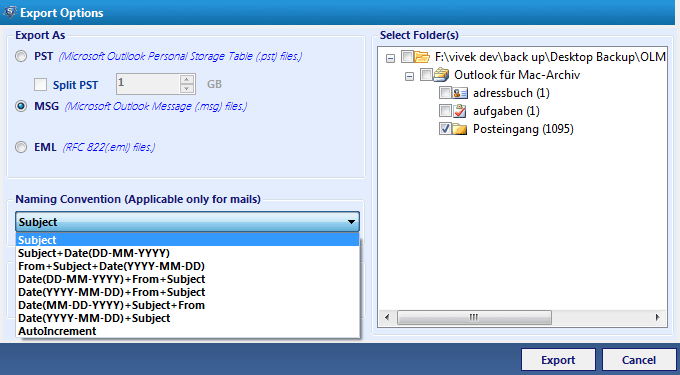Screen dimensions: 680x375
Task: Choose Subject+Date(DD-MM-YYYY) option
Action: coord(187,253)
